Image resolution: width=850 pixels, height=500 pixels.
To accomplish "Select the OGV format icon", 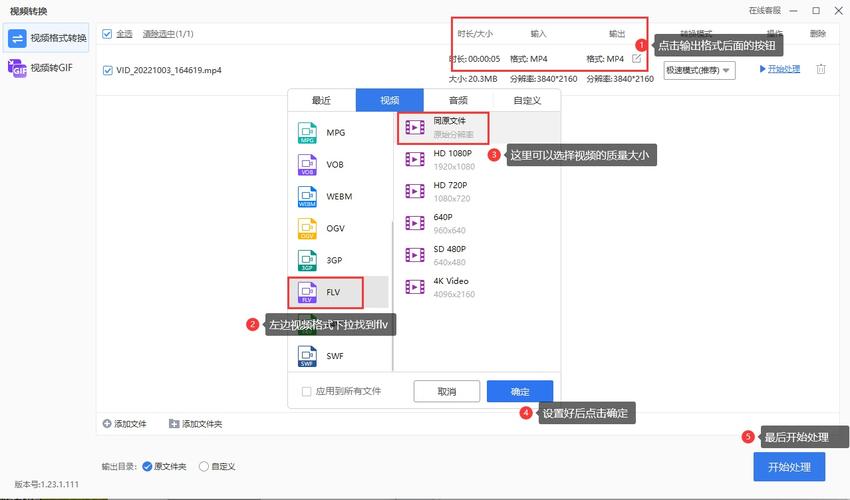I will (x=307, y=228).
